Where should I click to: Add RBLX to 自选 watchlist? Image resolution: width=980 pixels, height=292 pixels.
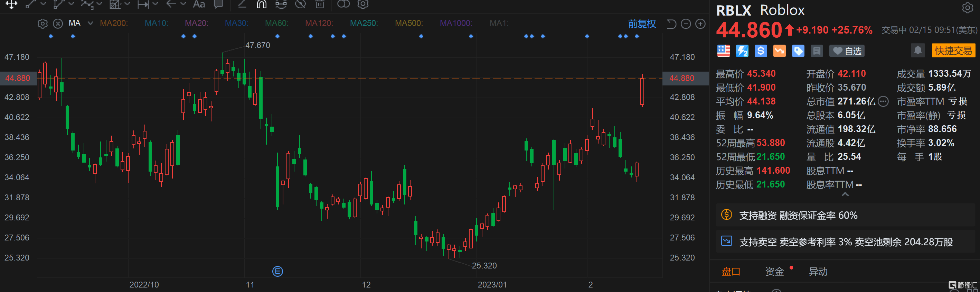(847, 51)
